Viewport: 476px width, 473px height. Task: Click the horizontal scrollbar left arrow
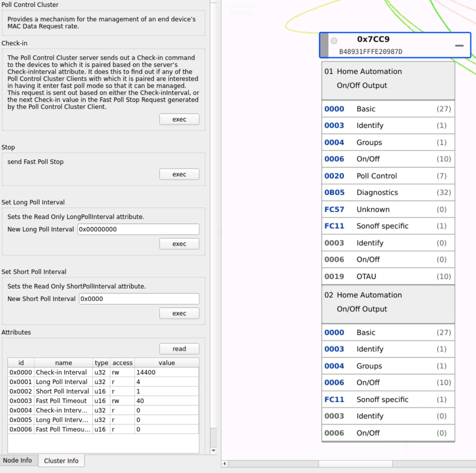[225, 464]
